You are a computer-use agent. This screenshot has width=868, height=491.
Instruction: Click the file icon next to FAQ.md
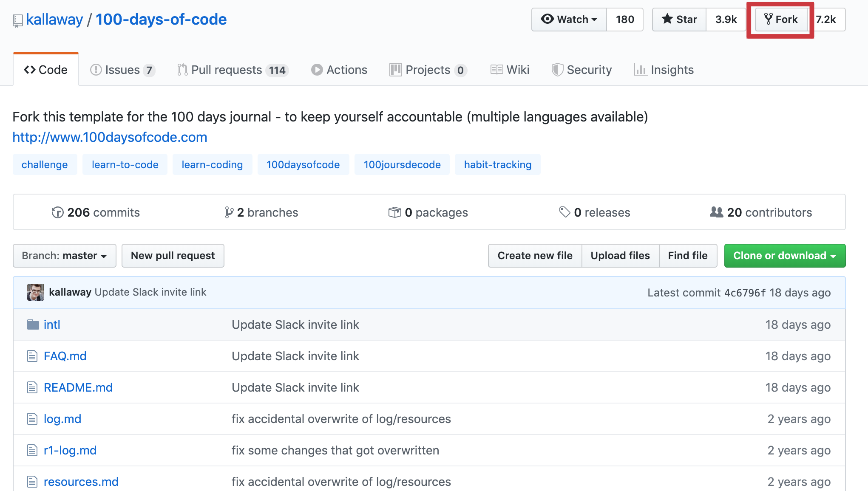(x=32, y=356)
